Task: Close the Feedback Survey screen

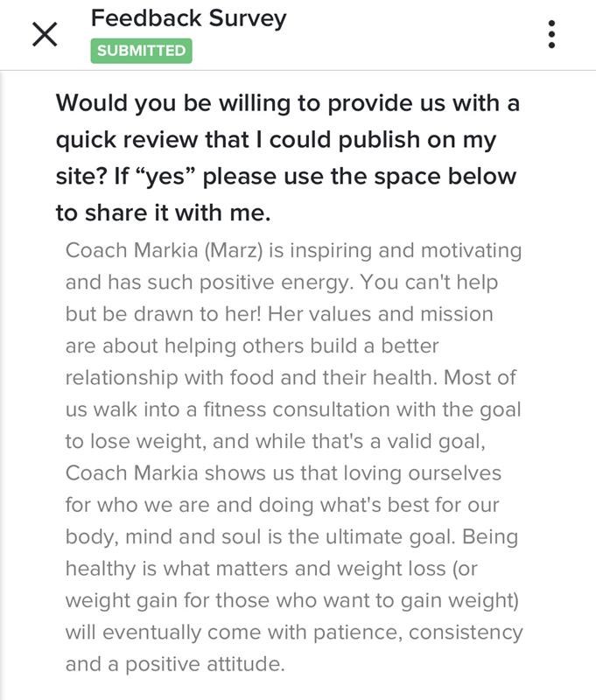Action: click(x=45, y=34)
